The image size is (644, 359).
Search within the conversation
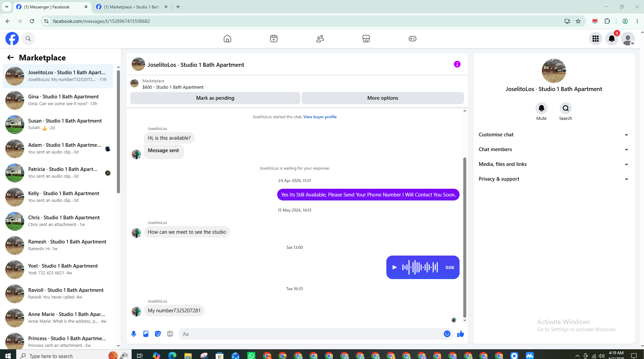click(566, 108)
